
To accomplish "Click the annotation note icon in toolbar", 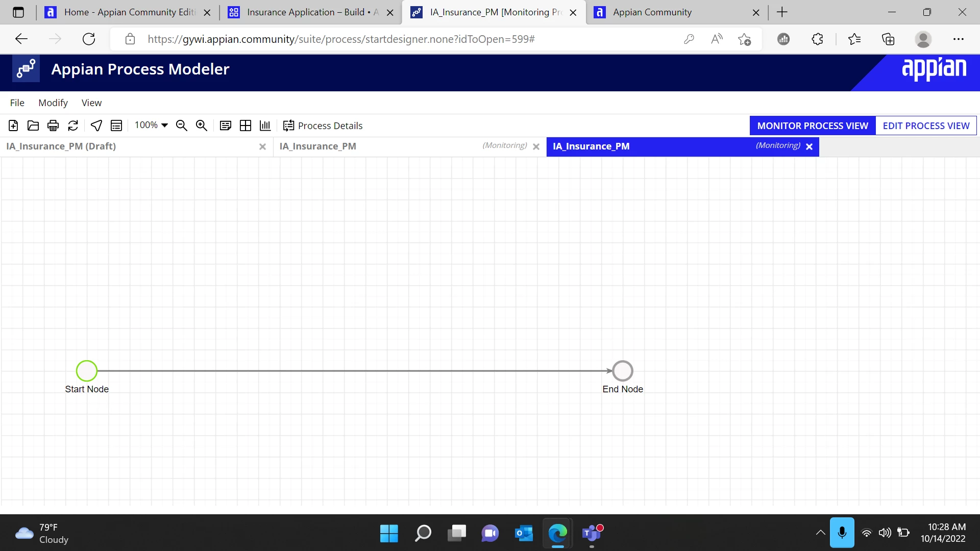I will click(226, 126).
